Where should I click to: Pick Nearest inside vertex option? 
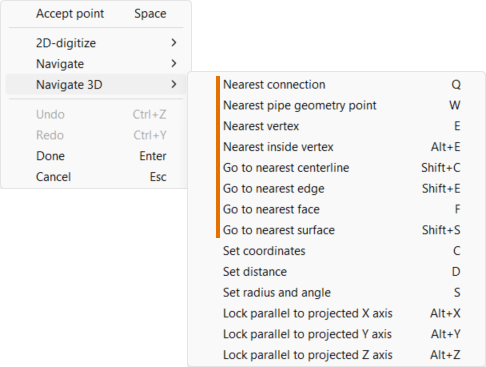[x=337, y=147]
